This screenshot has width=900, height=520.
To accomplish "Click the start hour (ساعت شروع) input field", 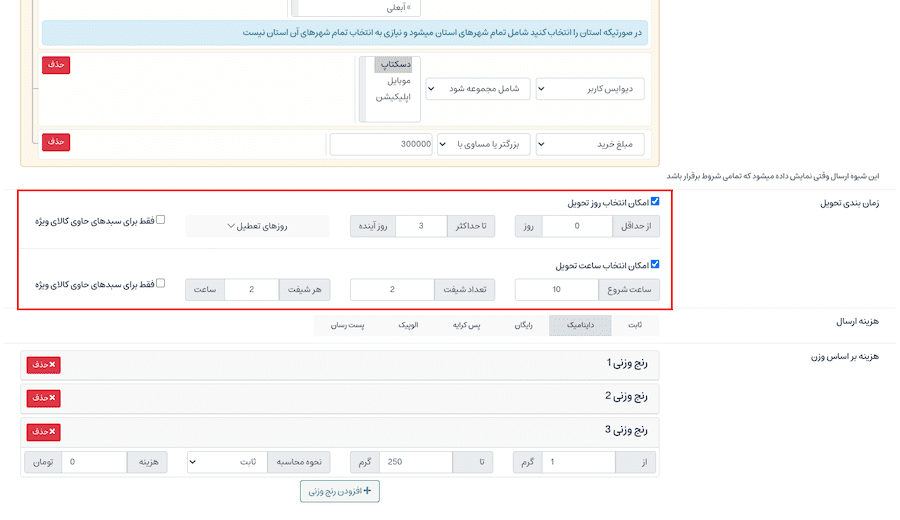I will pyautogui.click(x=557, y=290).
